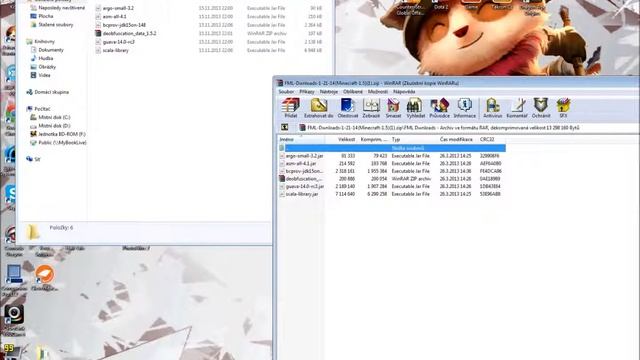This screenshot has width=640, height=360.
Task: Open the Soubor menu in WinRAR
Action: [x=286, y=92]
